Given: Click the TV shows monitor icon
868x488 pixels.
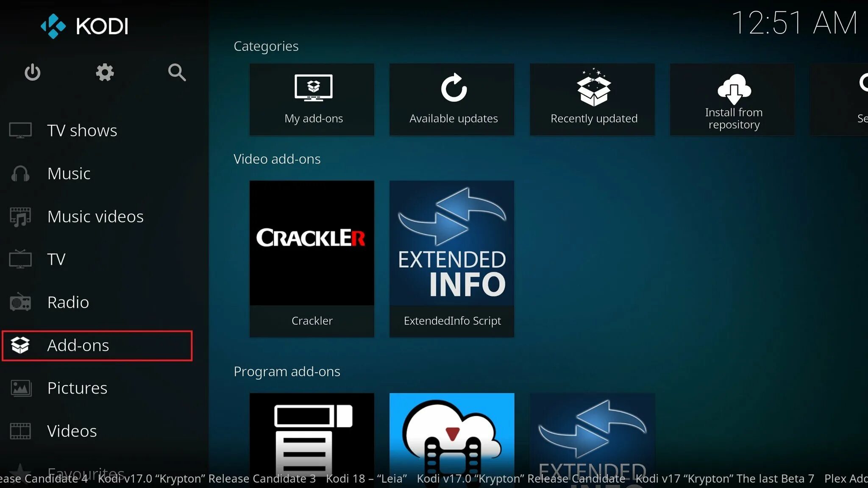Looking at the screenshot, I should coord(20,130).
